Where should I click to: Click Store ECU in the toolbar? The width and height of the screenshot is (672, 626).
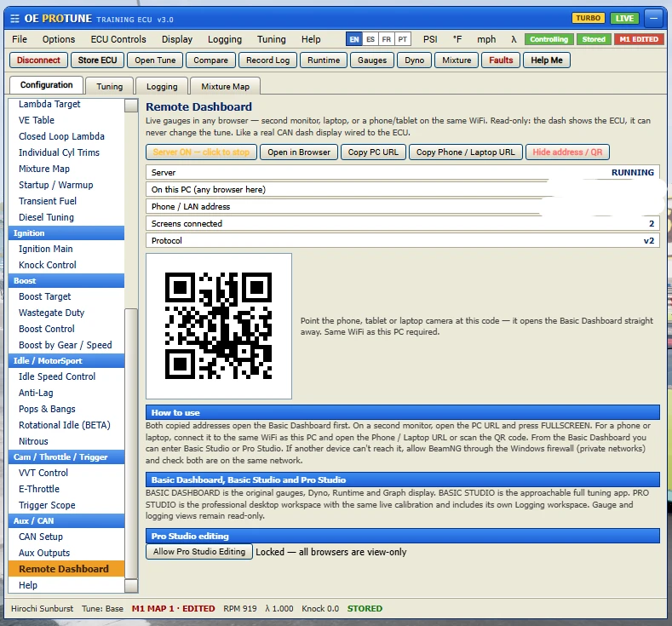(97, 60)
